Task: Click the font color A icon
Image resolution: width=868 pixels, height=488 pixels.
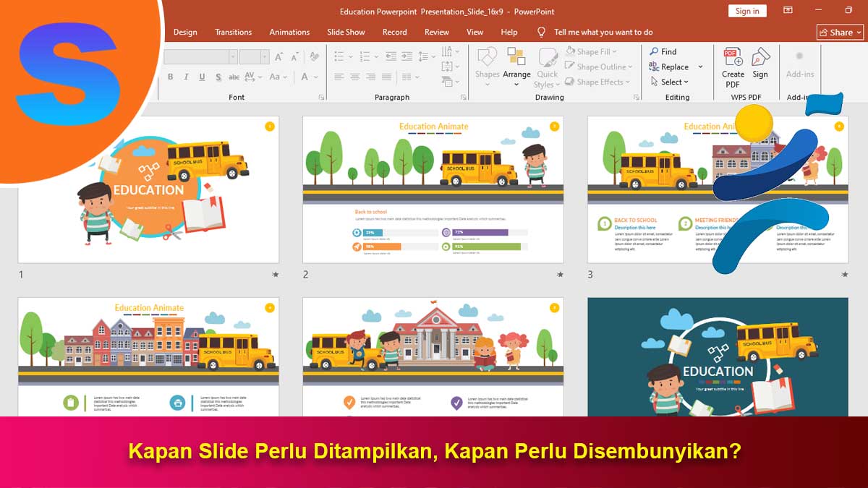Action: click(x=305, y=77)
